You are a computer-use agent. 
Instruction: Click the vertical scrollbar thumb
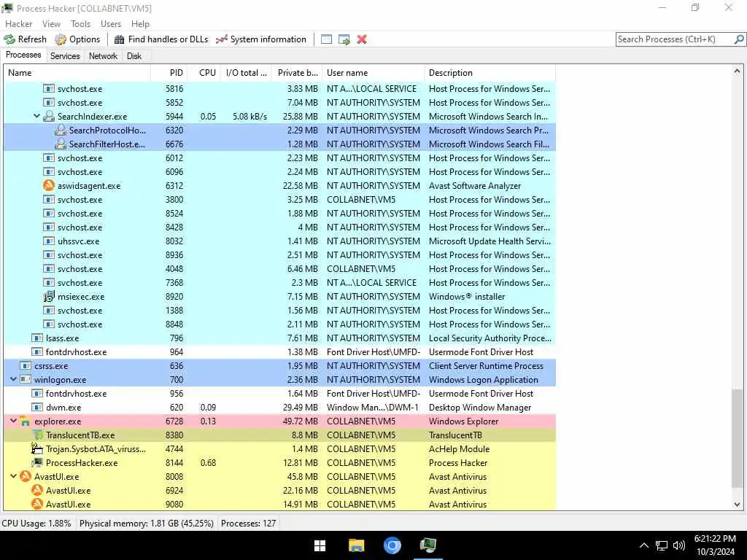[737, 438]
